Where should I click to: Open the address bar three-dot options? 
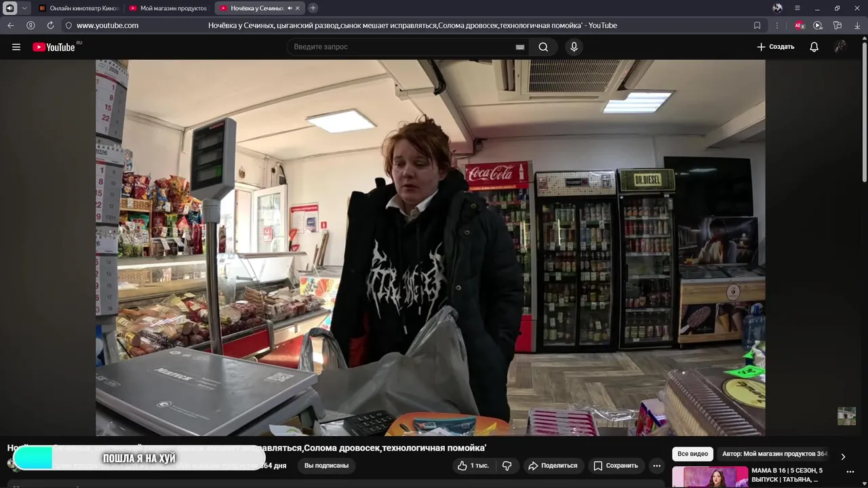pos(777,25)
